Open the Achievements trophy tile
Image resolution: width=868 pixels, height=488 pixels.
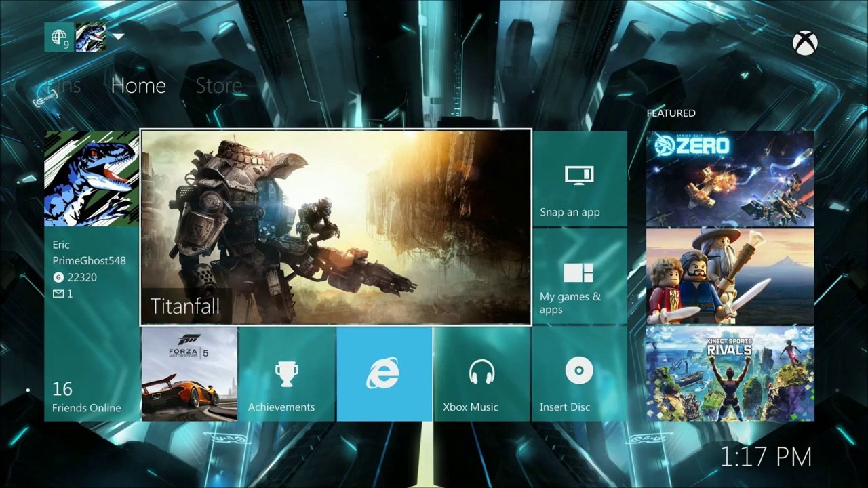pos(287,374)
